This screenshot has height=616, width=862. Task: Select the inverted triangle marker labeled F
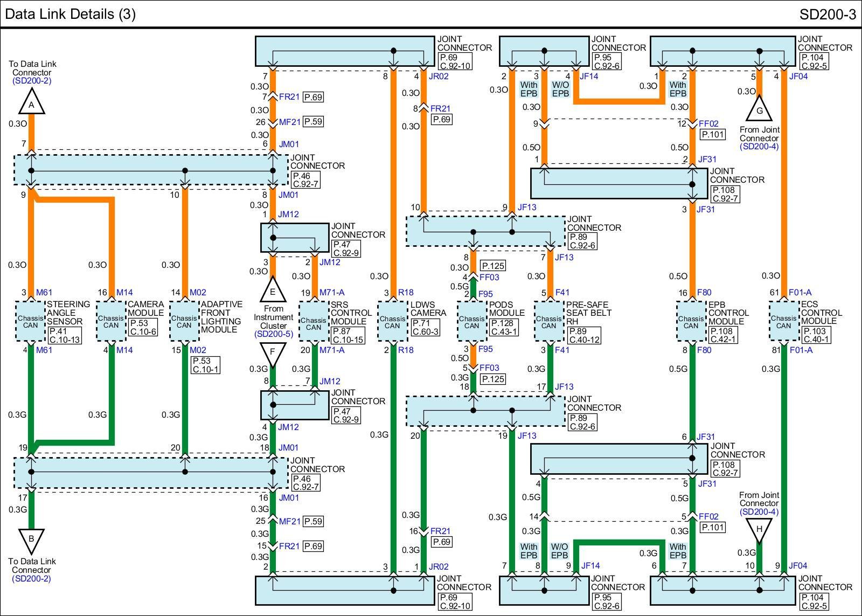click(273, 354)
